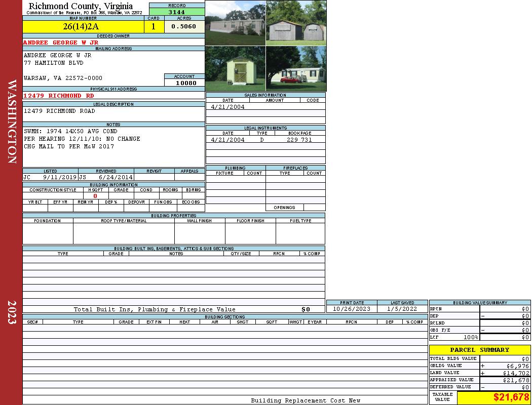Click the red taxable value $21,678
The image size is (532, 405).
[511, 397]
